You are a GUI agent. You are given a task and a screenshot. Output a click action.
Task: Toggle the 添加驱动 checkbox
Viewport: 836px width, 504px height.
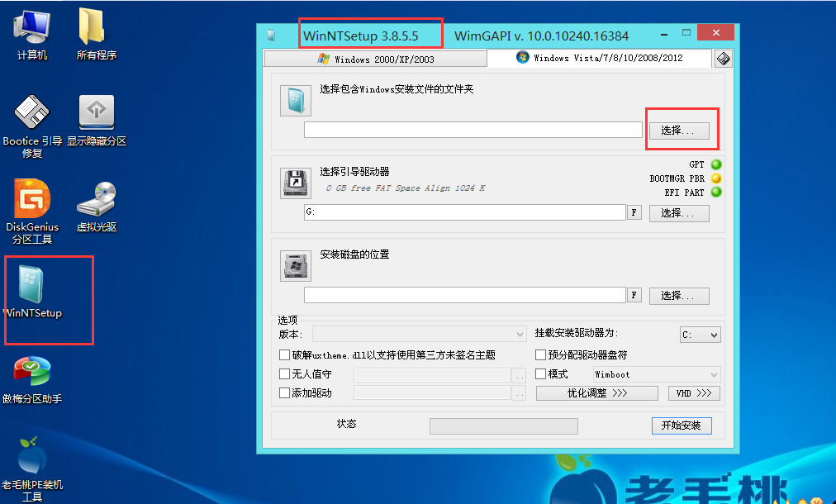tap(285, 393)
